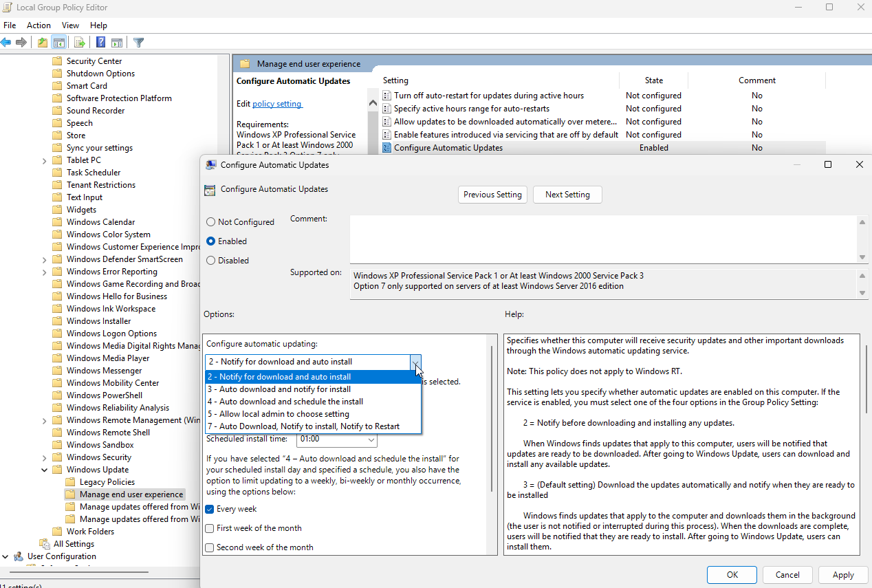This screenshot has height=588, width=872.
Task: Choose option 4 - Auto download and schedule the install
Action: [313, 402]
